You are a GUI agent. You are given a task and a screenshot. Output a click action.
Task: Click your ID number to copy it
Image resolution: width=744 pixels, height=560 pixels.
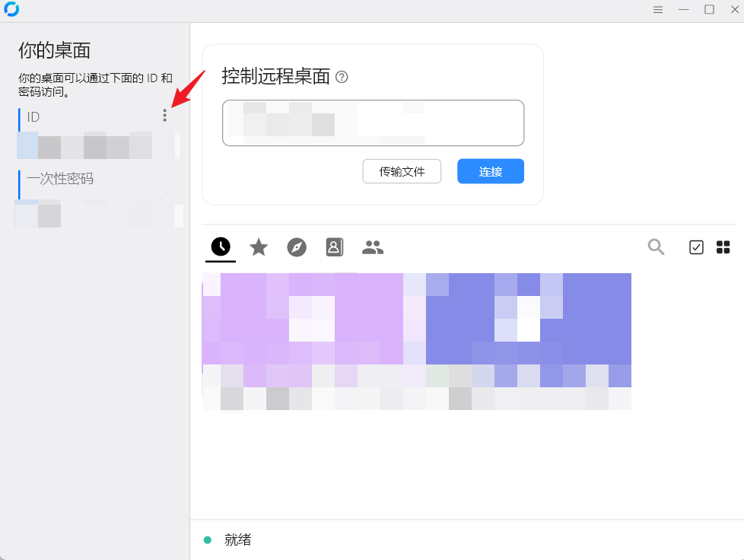84,144
